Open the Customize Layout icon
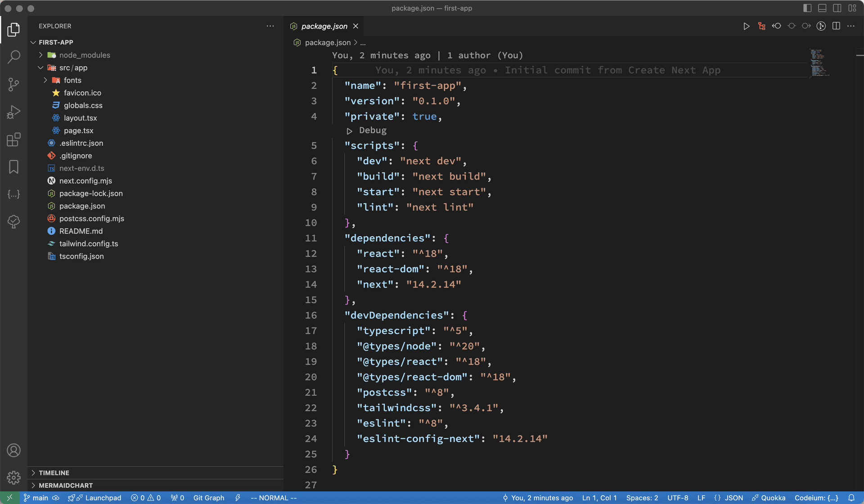 [x=852, y=8]
